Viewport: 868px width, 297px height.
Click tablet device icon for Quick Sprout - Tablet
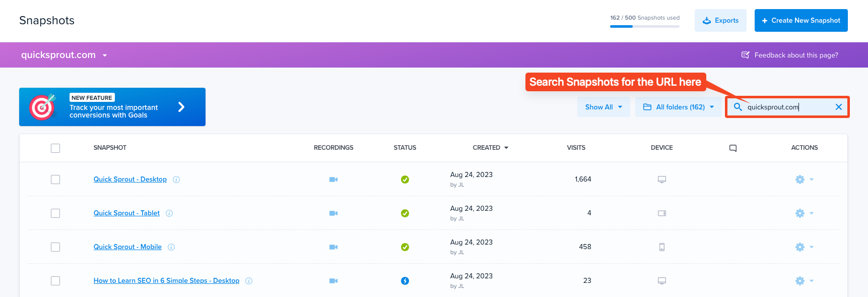662,213
